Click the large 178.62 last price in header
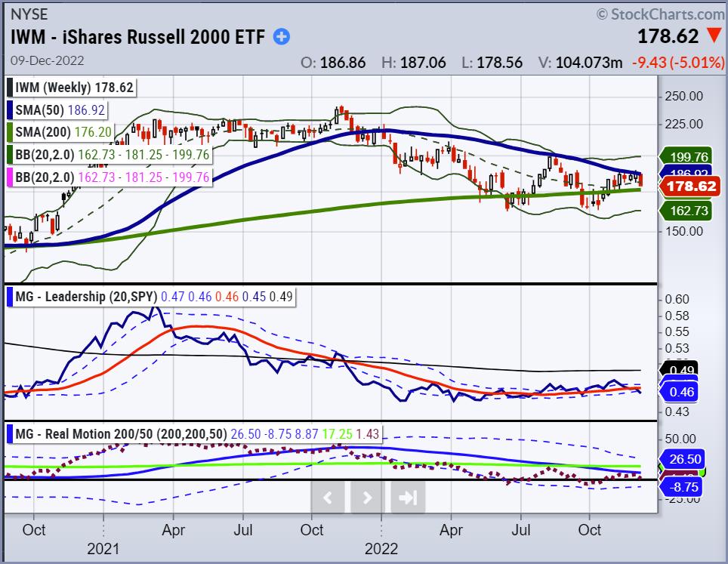 [668, 36]
